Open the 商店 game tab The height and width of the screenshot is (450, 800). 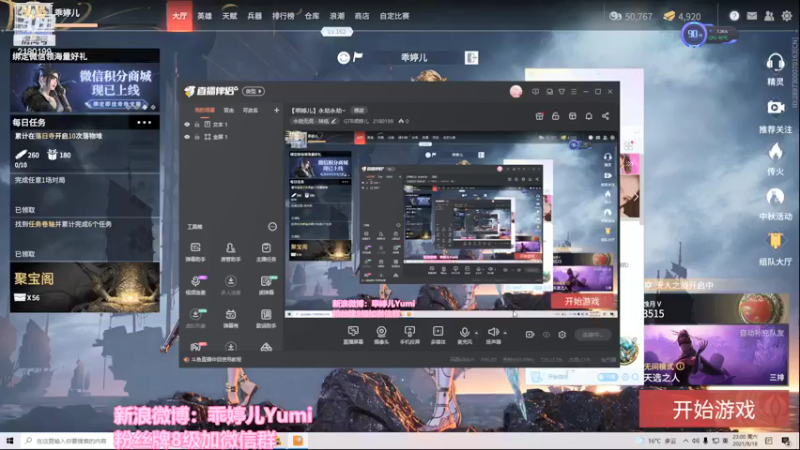coord(362,16)
